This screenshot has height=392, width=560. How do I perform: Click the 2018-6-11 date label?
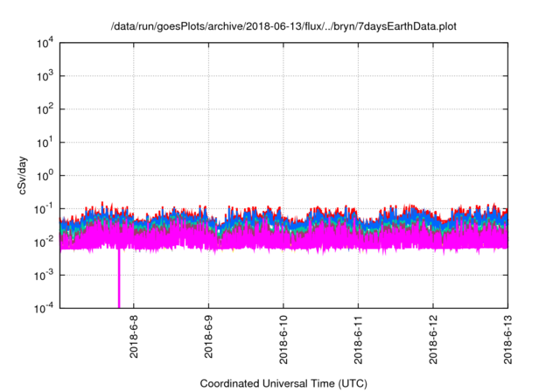point(358,339)
